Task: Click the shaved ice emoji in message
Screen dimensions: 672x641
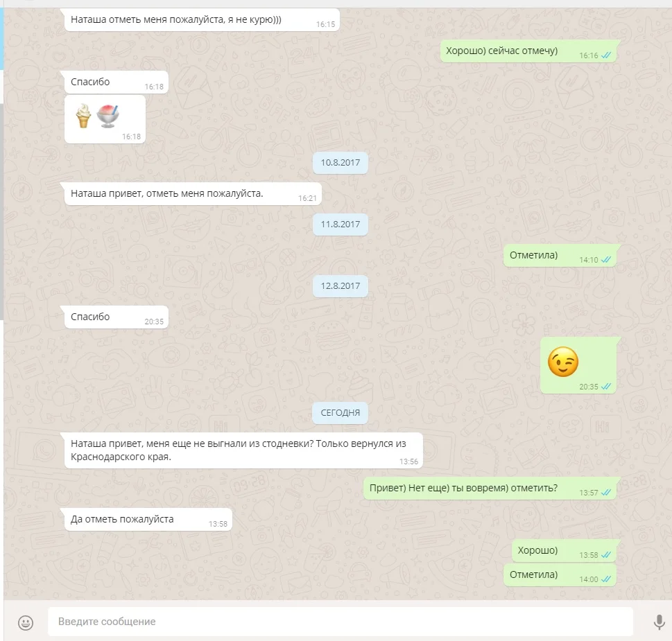Action: click(x=108, y=116)
